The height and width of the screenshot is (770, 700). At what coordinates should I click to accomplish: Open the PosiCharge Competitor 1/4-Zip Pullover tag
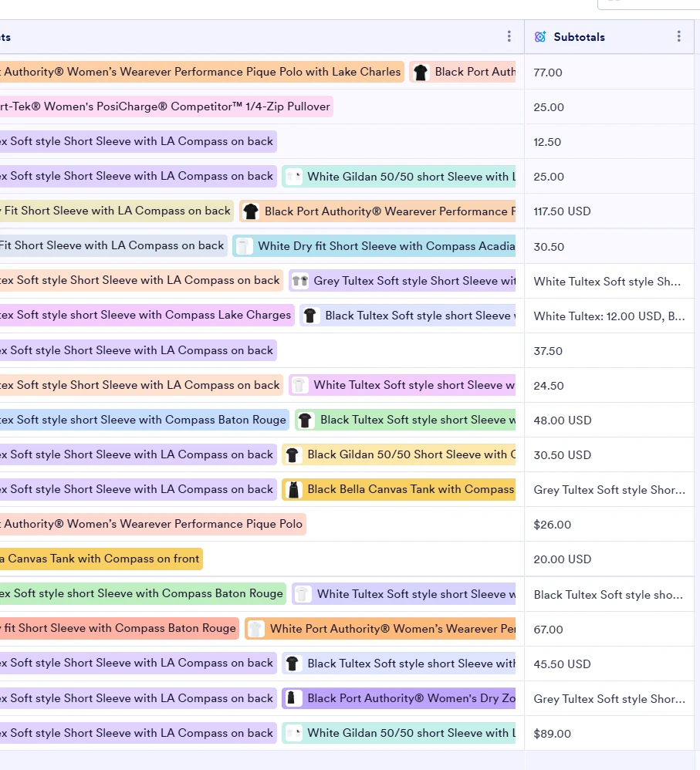[x=167, y=106]
